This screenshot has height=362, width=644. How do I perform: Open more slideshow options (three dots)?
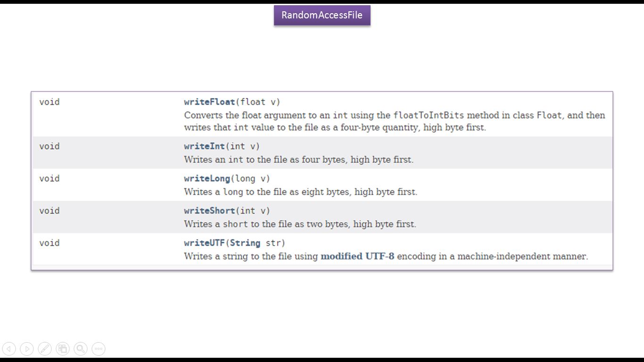coord(99,349)
